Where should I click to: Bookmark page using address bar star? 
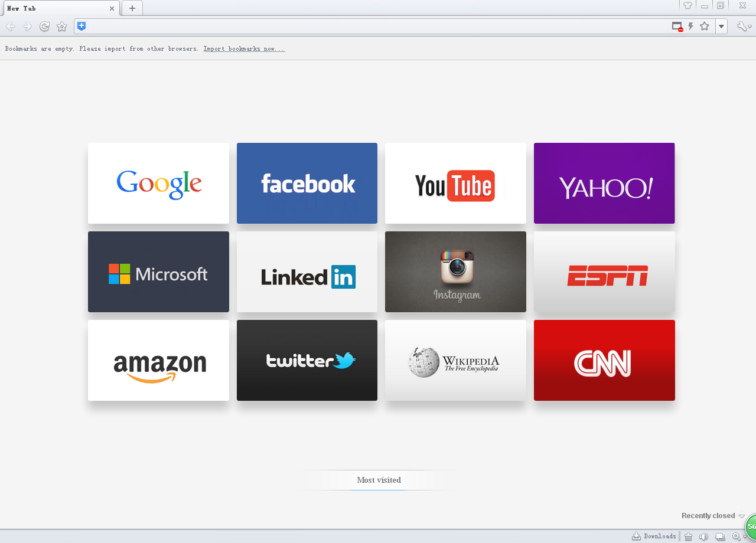705,26
